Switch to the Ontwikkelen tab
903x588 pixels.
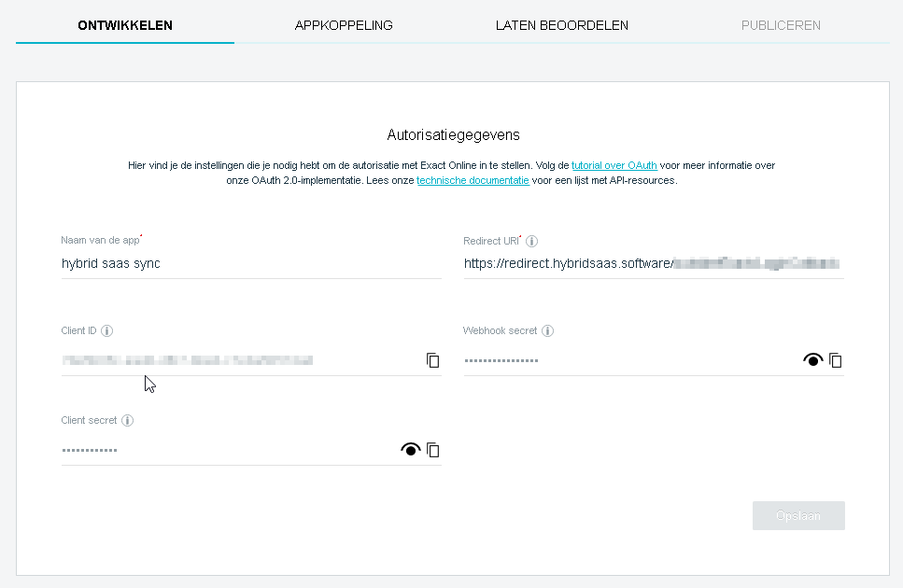pyautogui.click(x=125, y=25)
